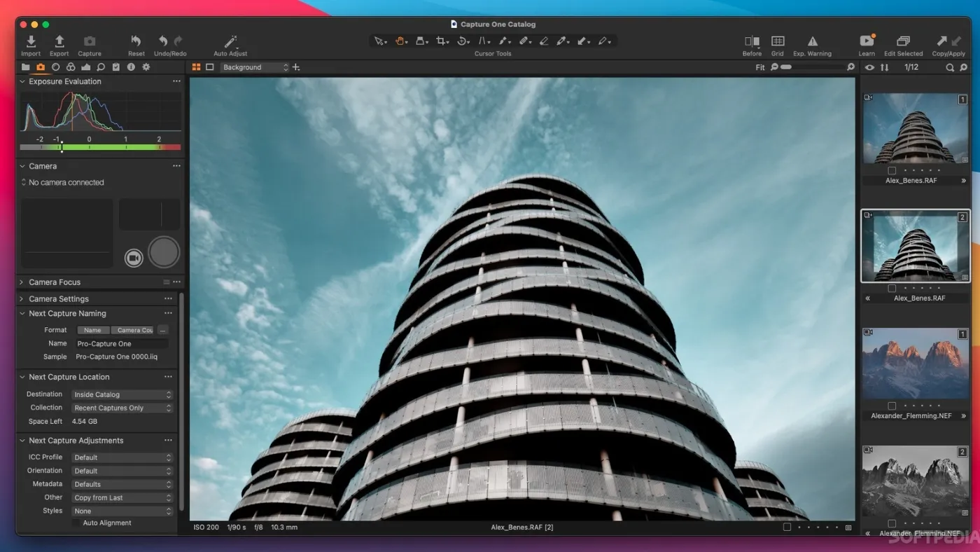Select the Pan cursor tool

click(401, 41)
